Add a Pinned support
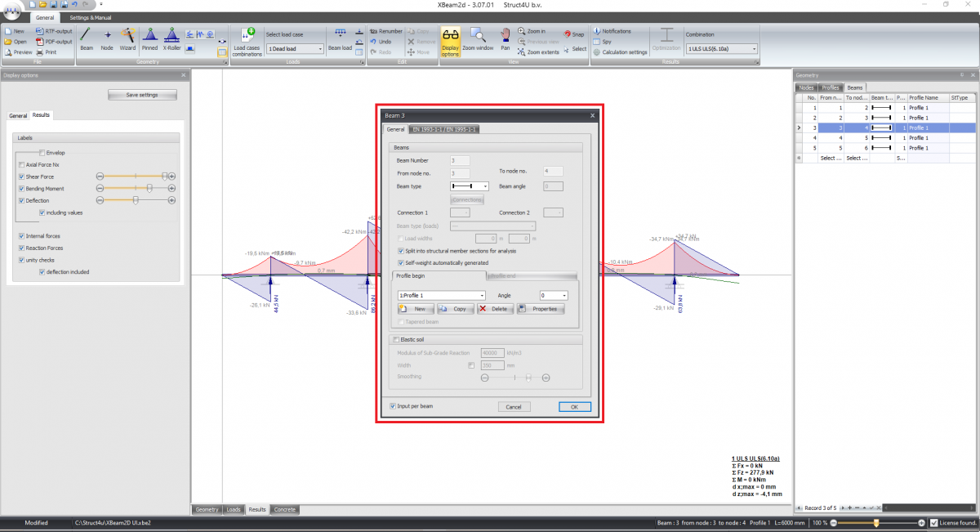Screen dimensions: 980x532 [x=150, y=39]
